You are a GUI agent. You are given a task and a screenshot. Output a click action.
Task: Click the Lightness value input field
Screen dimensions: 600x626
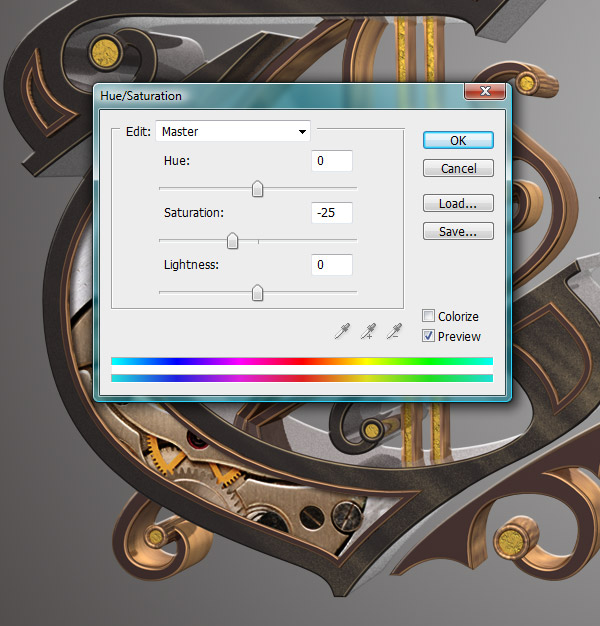click(x=332, y=265)
